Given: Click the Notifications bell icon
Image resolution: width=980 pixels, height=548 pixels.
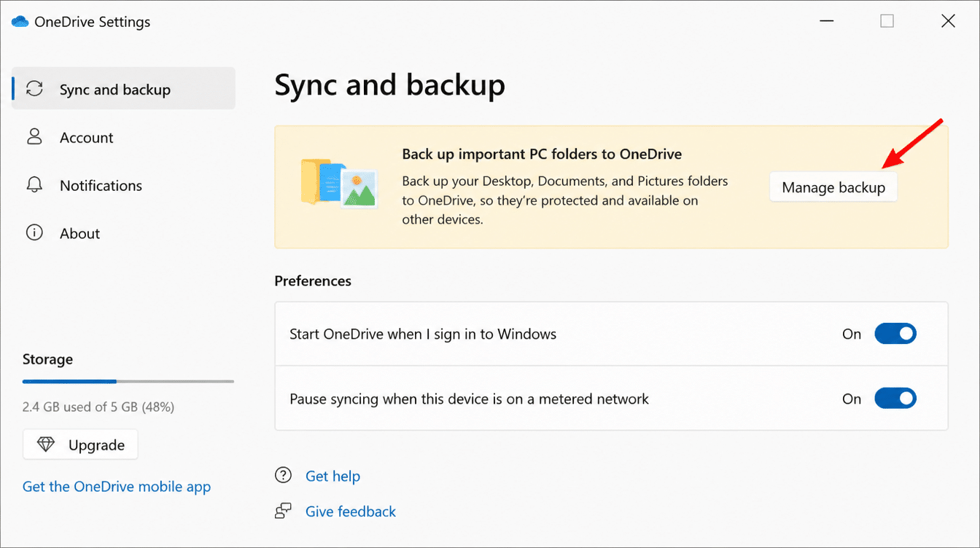Looking at the screenshot, I should click(x=34, y=185).
